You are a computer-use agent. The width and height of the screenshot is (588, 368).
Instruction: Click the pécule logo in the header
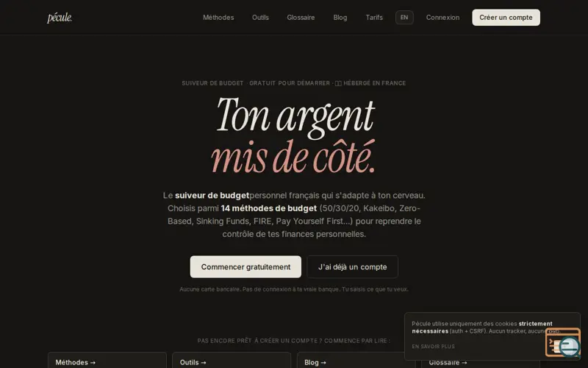click(60, 18)
